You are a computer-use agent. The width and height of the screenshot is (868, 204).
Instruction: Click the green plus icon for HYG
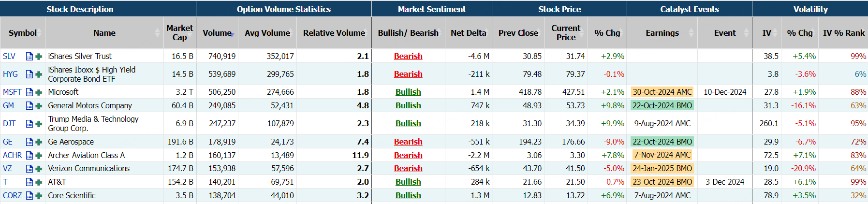[39, 74]
